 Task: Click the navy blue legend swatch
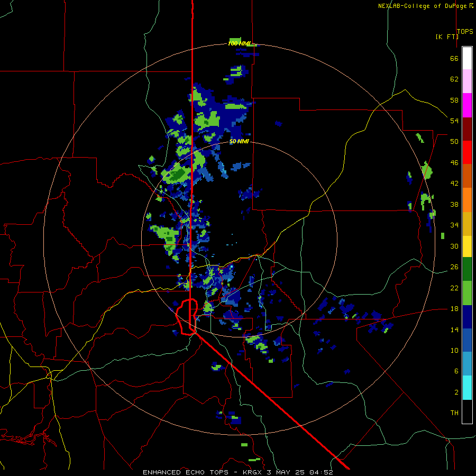[467, 317]
